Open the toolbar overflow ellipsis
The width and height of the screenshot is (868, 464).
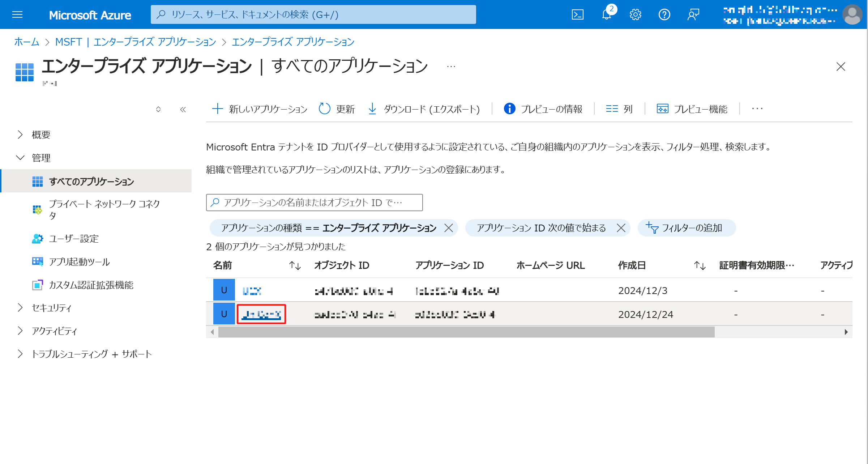757,109
